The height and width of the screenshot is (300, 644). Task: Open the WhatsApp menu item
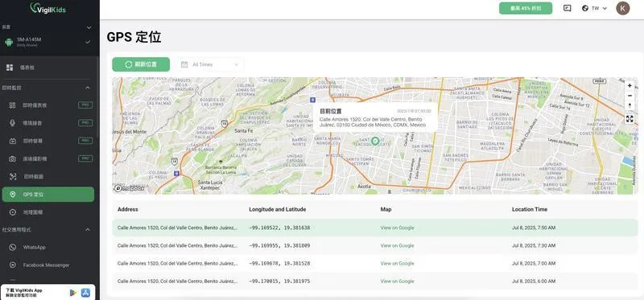tap(48, 247)
